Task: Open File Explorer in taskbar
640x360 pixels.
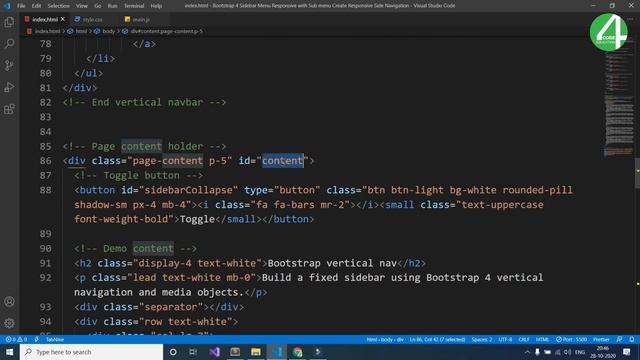Action: coord(256,352)
